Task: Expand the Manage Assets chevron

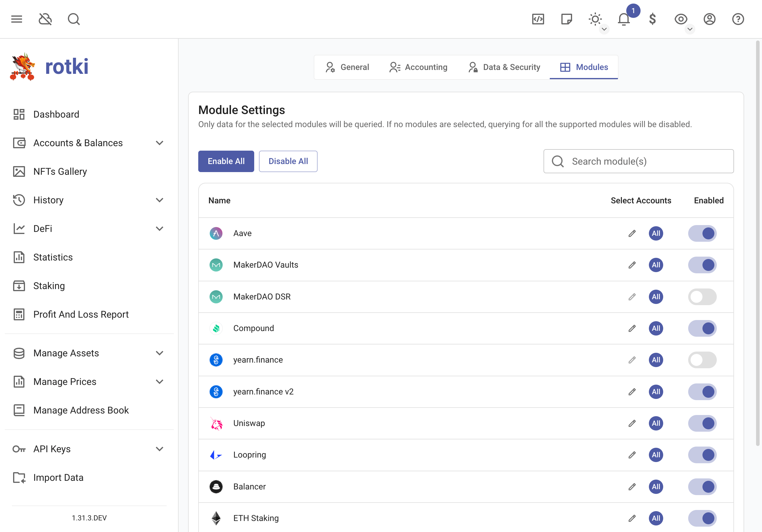Action: tap(160, 353)
